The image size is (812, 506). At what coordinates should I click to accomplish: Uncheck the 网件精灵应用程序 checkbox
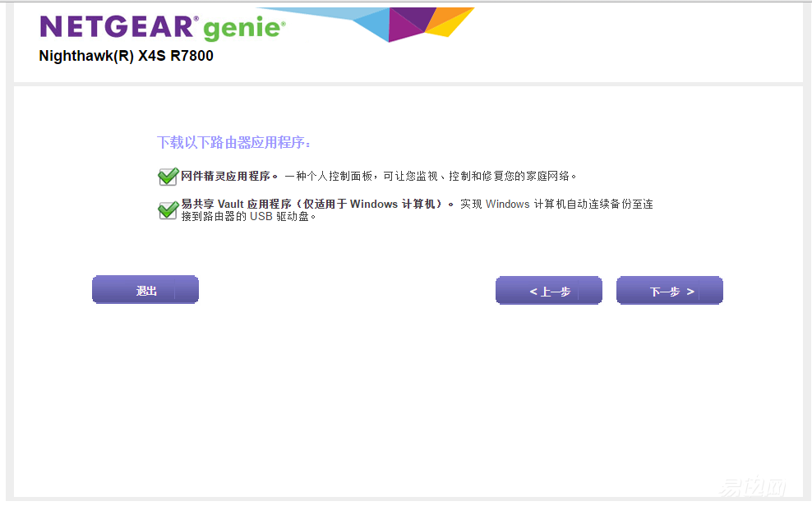[168, 177]
